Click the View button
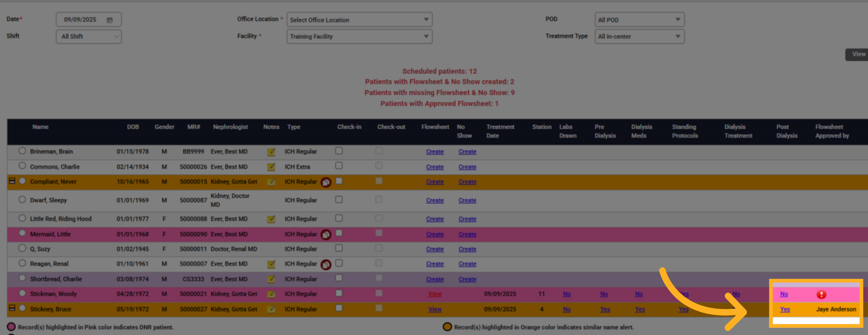868x335 pixels. coord(857,55)
